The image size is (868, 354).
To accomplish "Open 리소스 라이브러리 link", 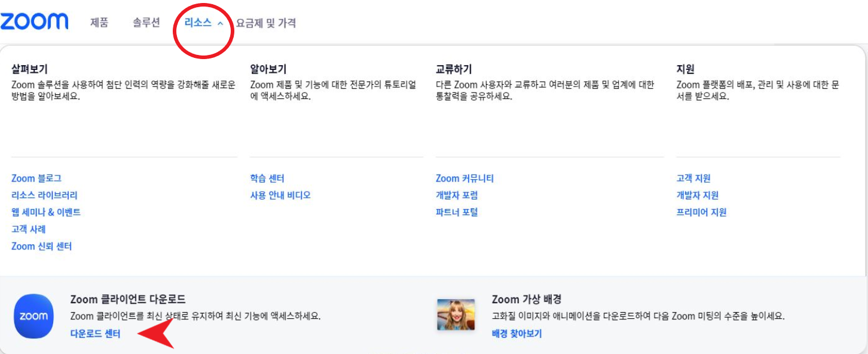I will (44, 195).
